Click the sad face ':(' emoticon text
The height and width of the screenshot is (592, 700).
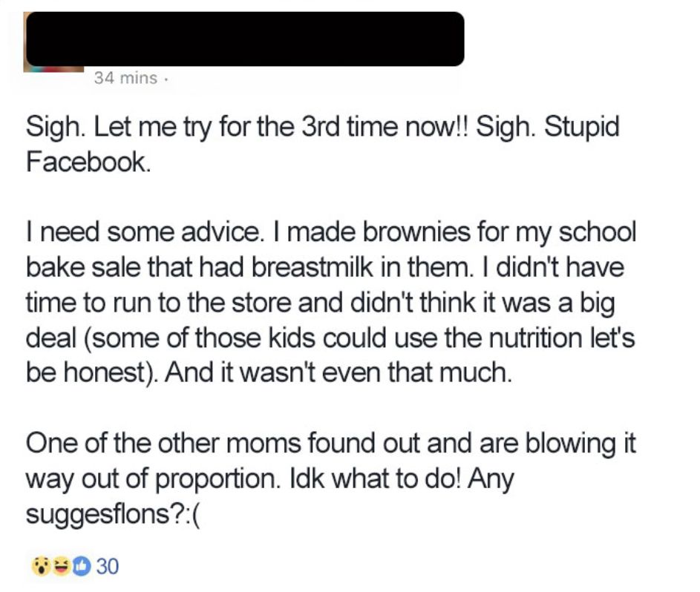click(192, 514)
